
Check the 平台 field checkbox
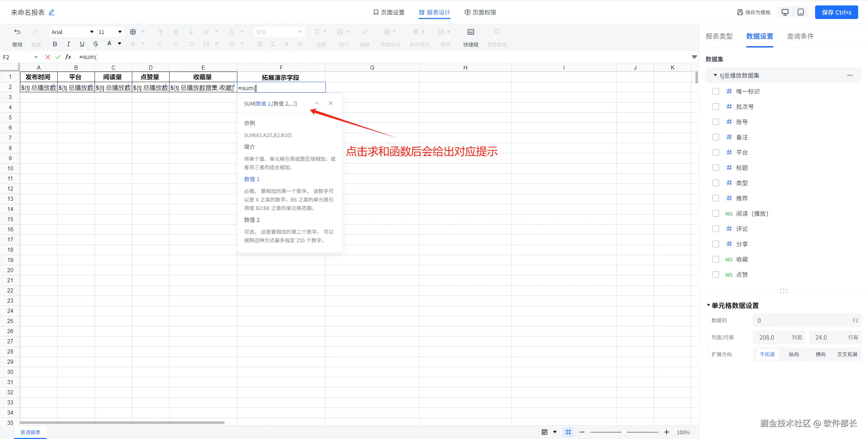click(716, 152)
